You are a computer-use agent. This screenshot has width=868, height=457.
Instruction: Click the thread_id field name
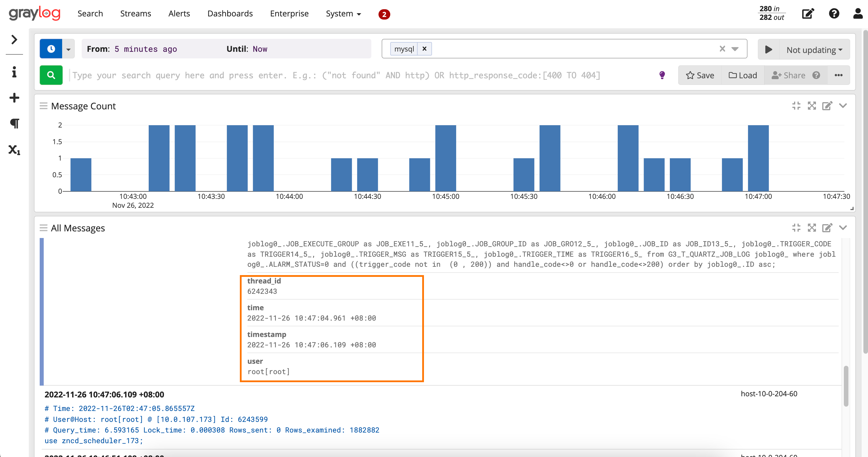pyautogui.click(x=264, y=281)
